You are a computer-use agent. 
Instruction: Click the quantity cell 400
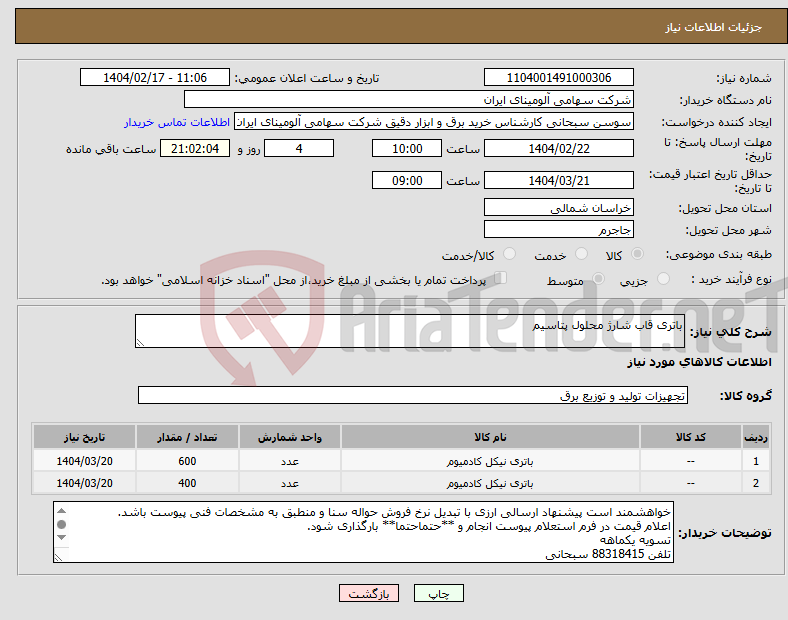187,483
